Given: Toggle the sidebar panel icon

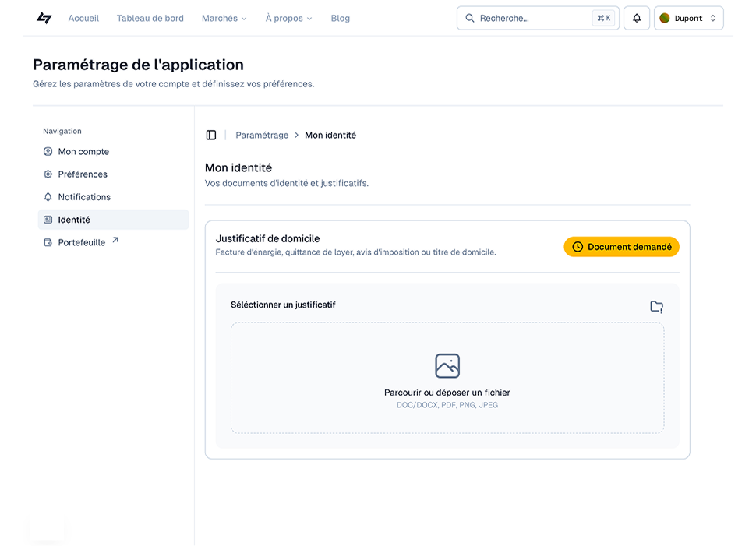Looking at the screenshot, I should coord(211,136).
